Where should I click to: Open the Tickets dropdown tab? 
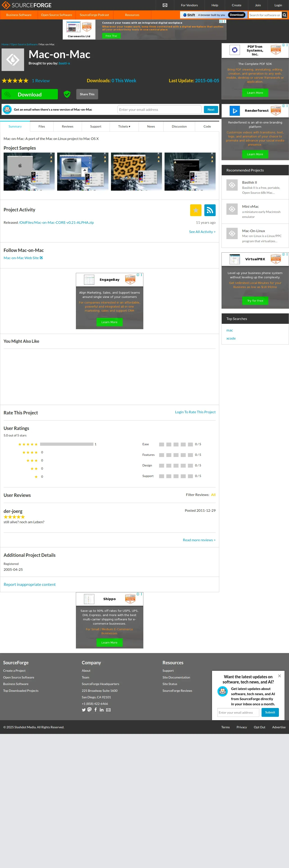[124, 126]
